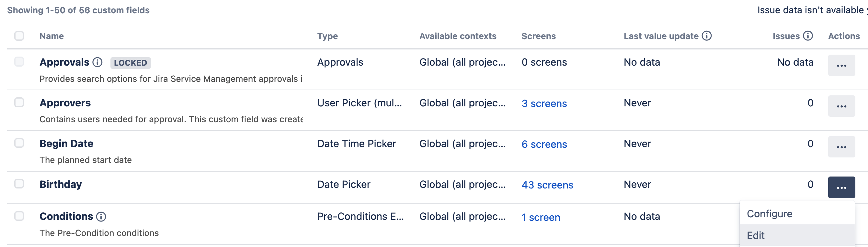Screen dimensions: 868x247
Task: Open the 3 screens link for Approvers
Action: click(x=544, y=103)
